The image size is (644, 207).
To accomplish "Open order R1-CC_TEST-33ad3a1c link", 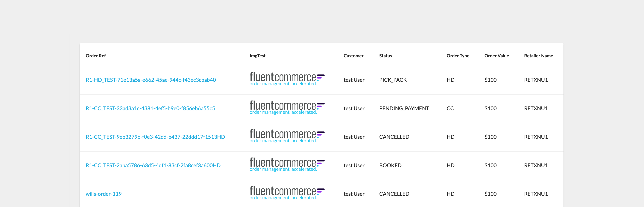I will 150,108.
